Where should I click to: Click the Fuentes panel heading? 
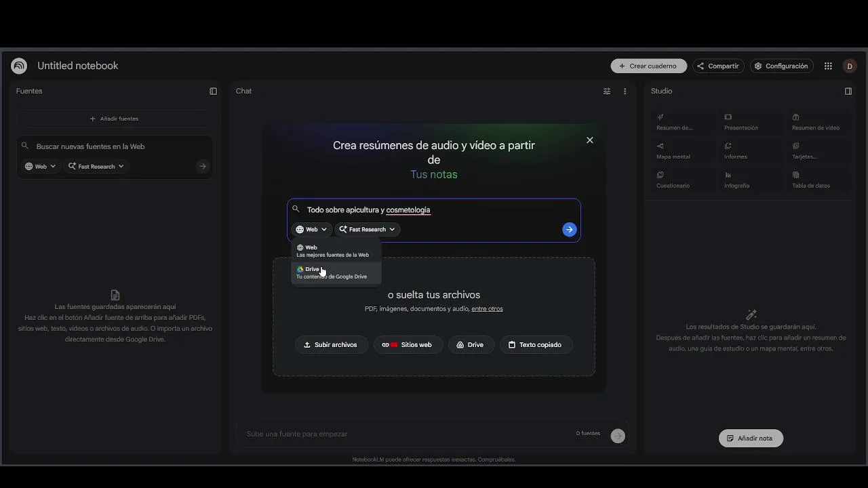[x=29, y=91]
